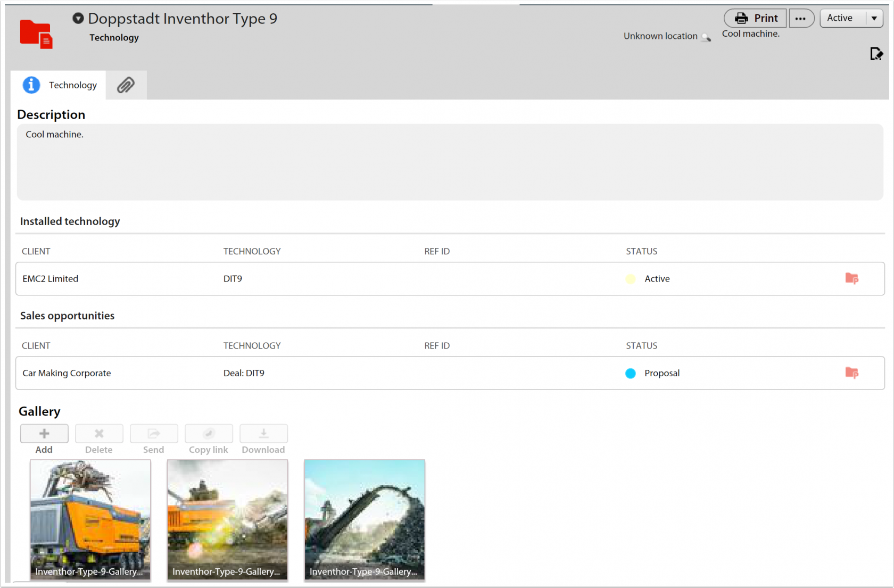The width and height of the screenshot is (894, 588).
Task: Click the Add gallery button
Action: pyautogui.click(x=44, y=434)
